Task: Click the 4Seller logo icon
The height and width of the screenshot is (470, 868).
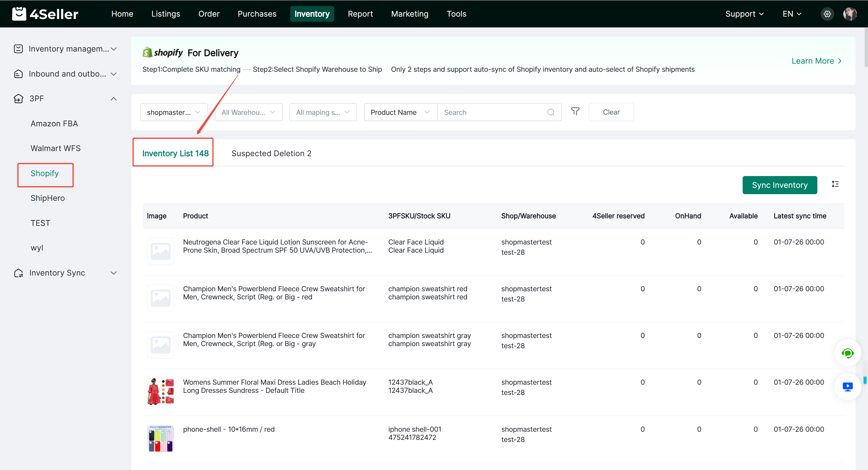Action: click(19, 14)
